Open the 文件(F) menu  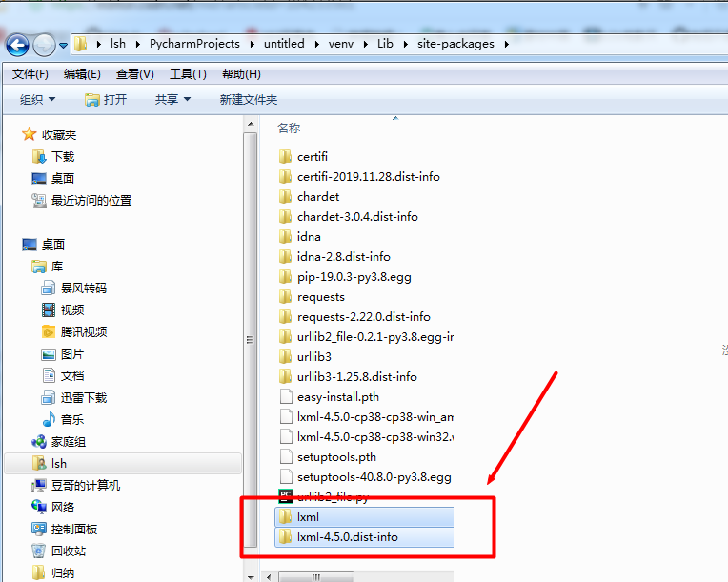30,74
